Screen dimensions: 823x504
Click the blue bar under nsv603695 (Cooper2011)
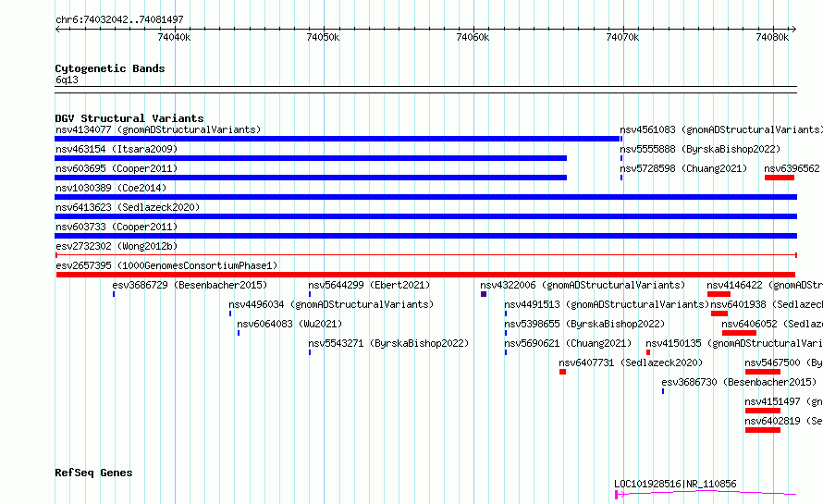[311, 178]
